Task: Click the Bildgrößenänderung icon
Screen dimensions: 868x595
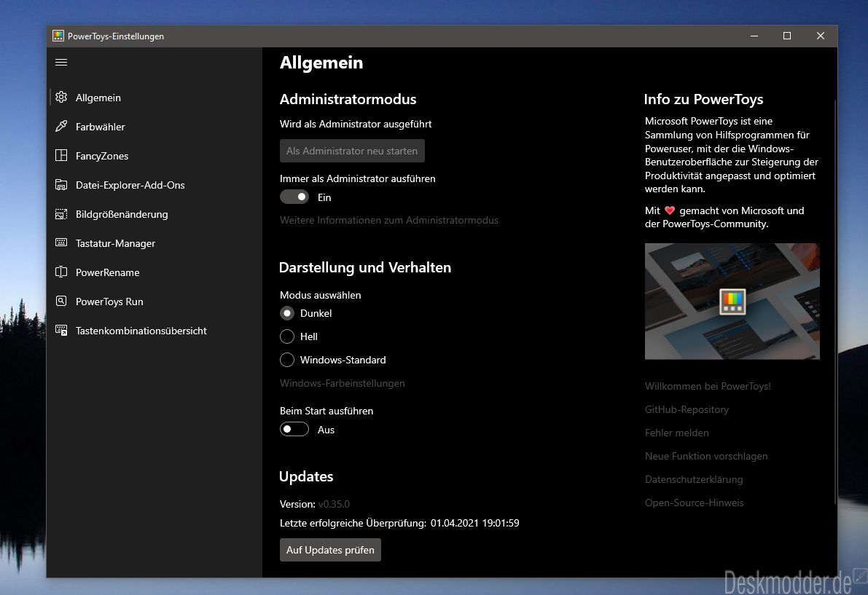Action: [61, 214]
